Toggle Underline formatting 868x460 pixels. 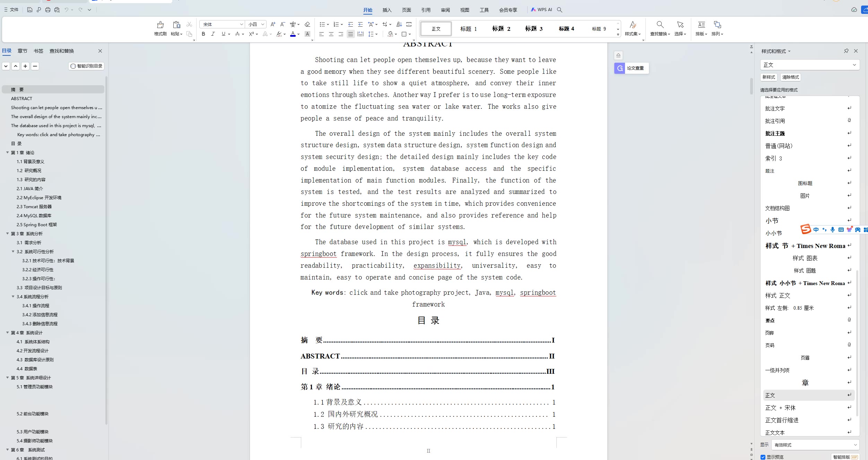223,34
